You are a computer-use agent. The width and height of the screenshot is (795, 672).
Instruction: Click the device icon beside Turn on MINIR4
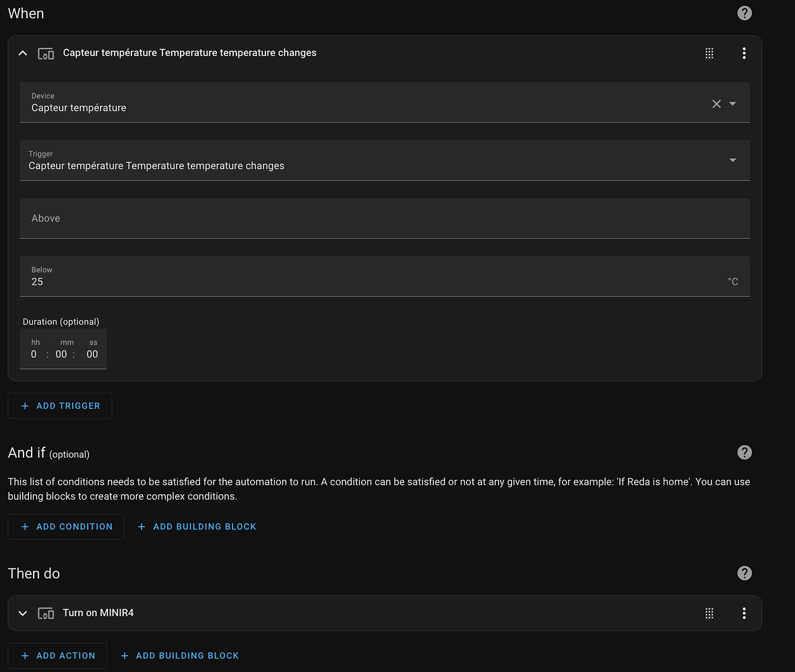pos(46,613)
